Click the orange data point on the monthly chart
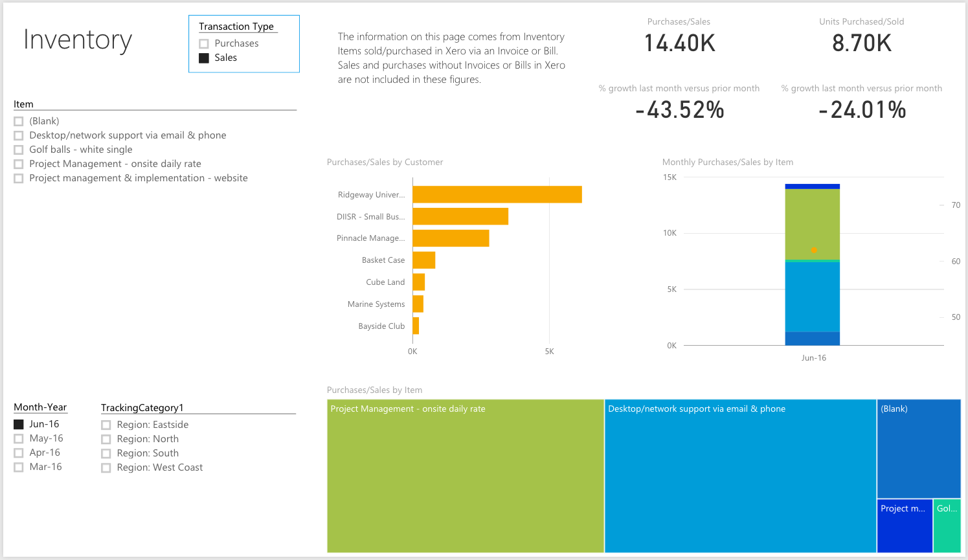Screen dimensions: 968x560 coord(814,250)
